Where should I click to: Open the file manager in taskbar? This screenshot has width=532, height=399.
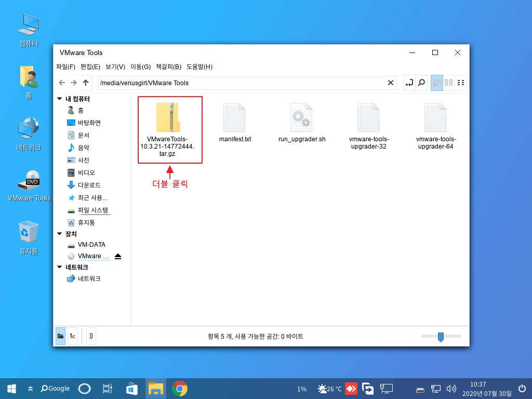[156, 389]
